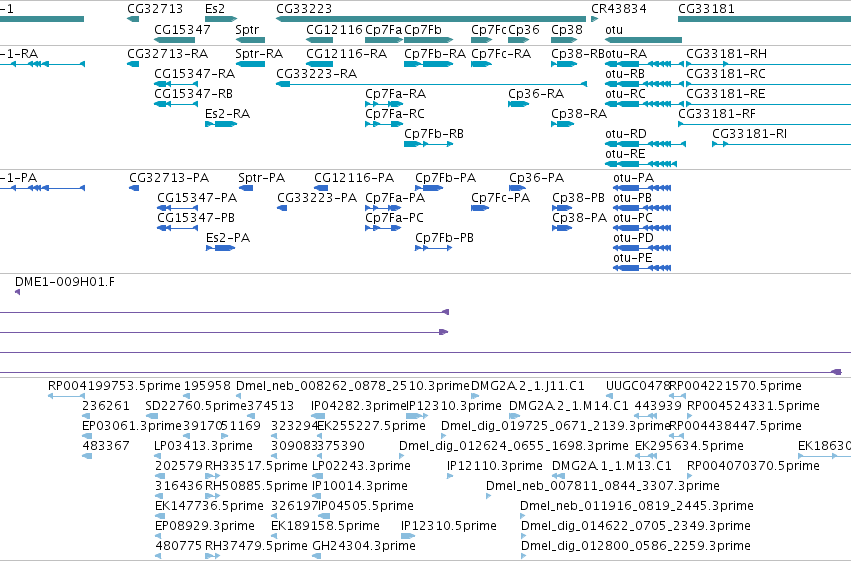Select the Cp38-RA transcript label
The image size is (851, 561).
579,114
